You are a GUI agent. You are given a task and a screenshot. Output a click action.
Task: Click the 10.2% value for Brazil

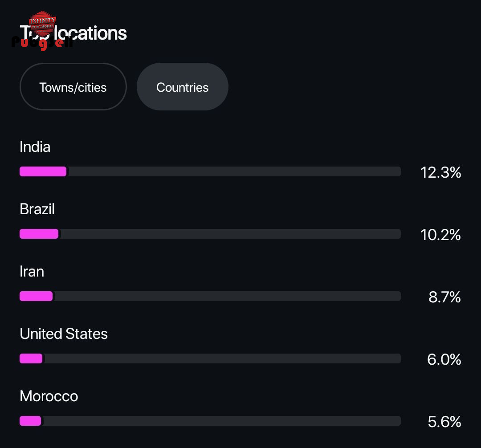coord(440,235)
